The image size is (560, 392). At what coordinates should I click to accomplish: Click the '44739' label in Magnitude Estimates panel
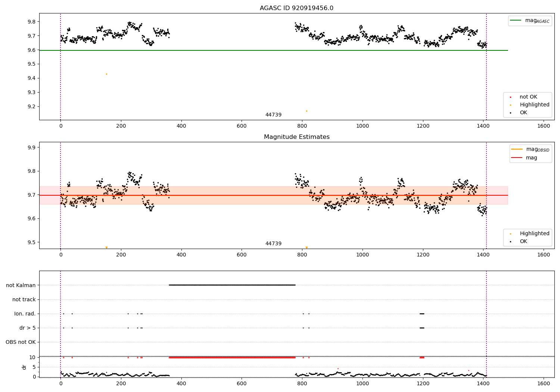coord(273,244)
